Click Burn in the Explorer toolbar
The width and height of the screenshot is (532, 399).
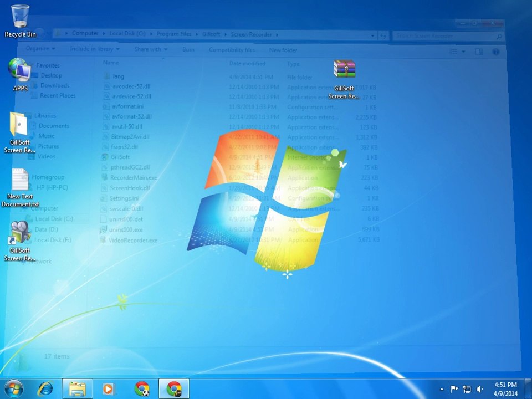(x=188, y=49)
